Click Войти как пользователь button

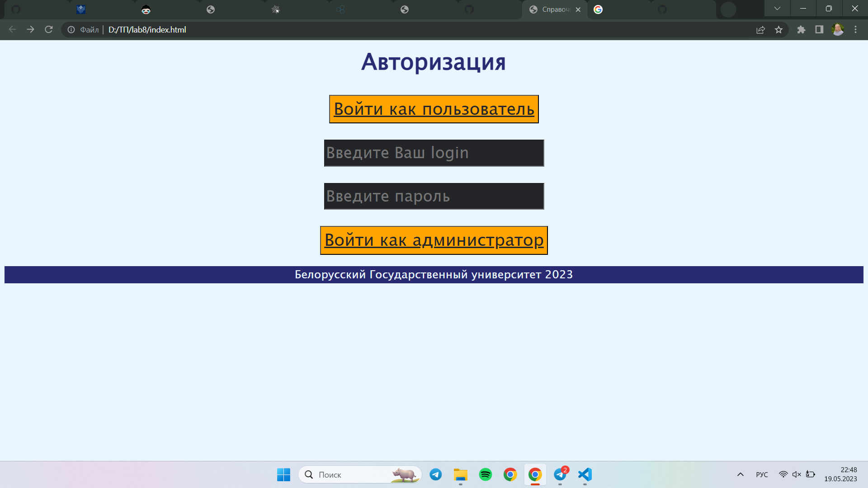(434, 109)
